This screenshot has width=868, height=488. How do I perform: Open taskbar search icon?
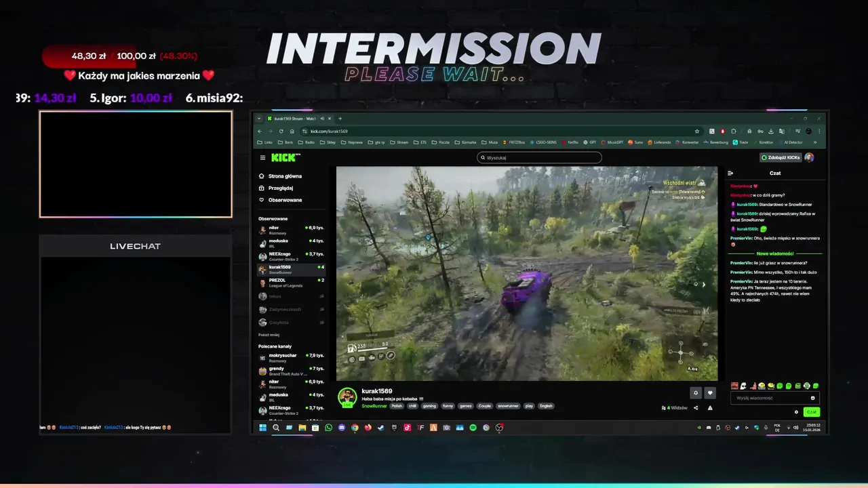click(x=276, y=428)
